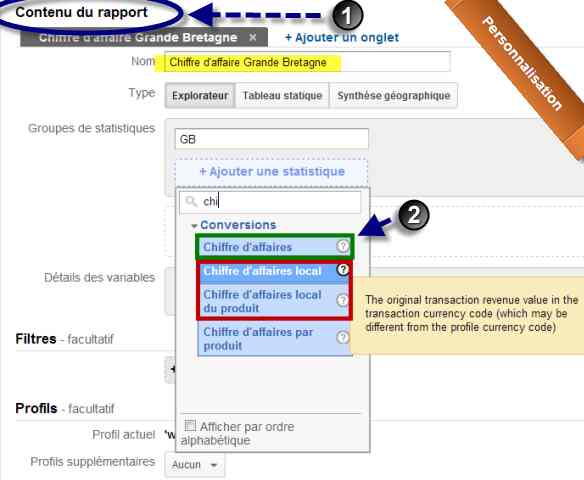Add a new tab with Ajouter un onglet
Image resolution: width=584 pixels, height=480 pixels.
coord(342,37)
